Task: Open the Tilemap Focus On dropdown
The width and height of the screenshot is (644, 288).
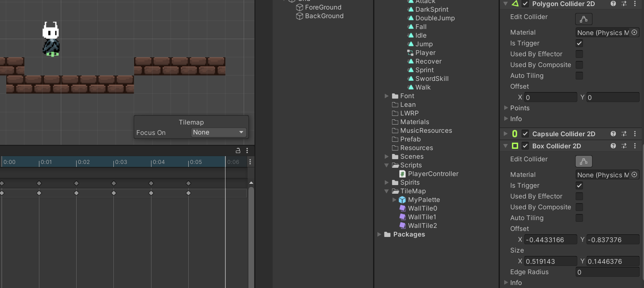Action: click(x=219, y=132)
